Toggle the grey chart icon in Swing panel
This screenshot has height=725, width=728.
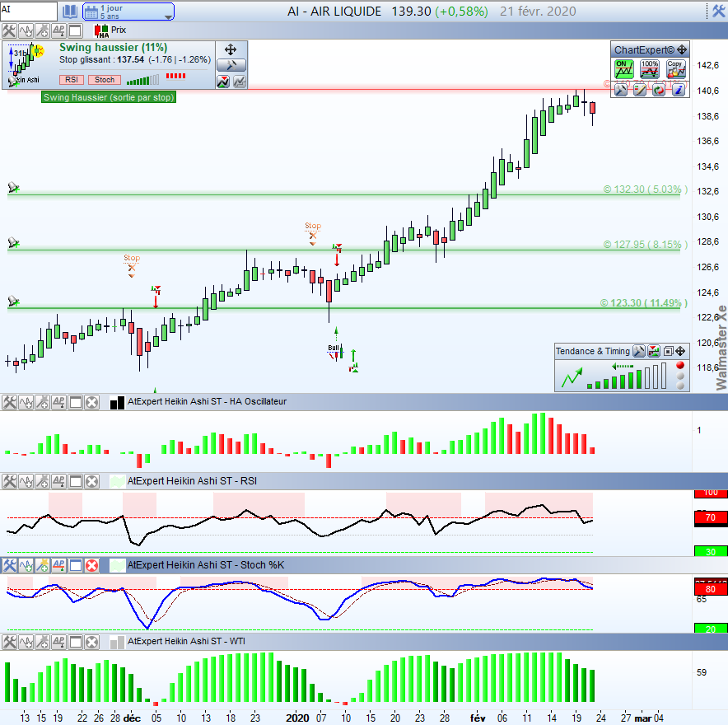(x=240, y=82)
